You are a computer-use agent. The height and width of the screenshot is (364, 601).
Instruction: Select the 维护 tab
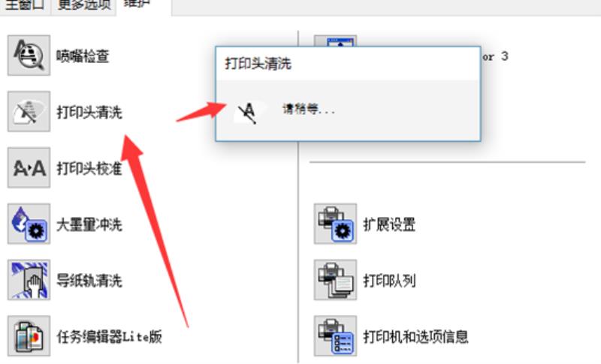pos(143,6)
